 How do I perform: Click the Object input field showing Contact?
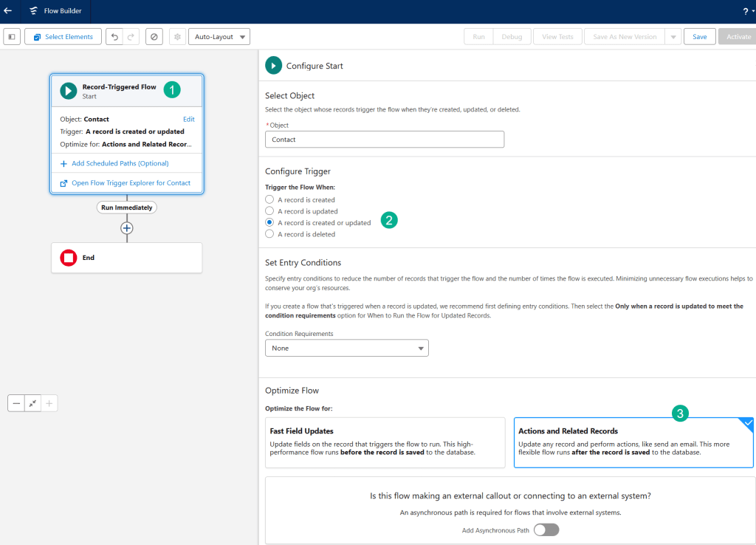pyautogui.click(x=384, y=140)
